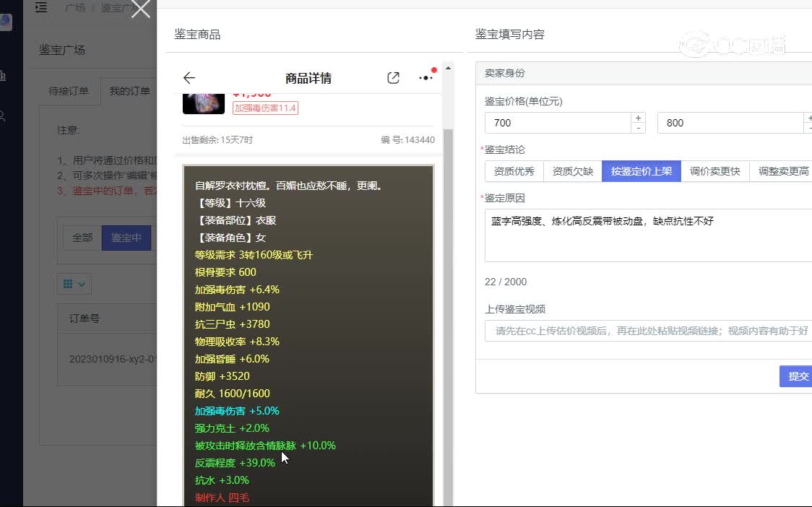The width and height of the screenshot is (812, 507).
Task: Click the 加强毒伤害11.4 tag
Action: coord(265,108)
